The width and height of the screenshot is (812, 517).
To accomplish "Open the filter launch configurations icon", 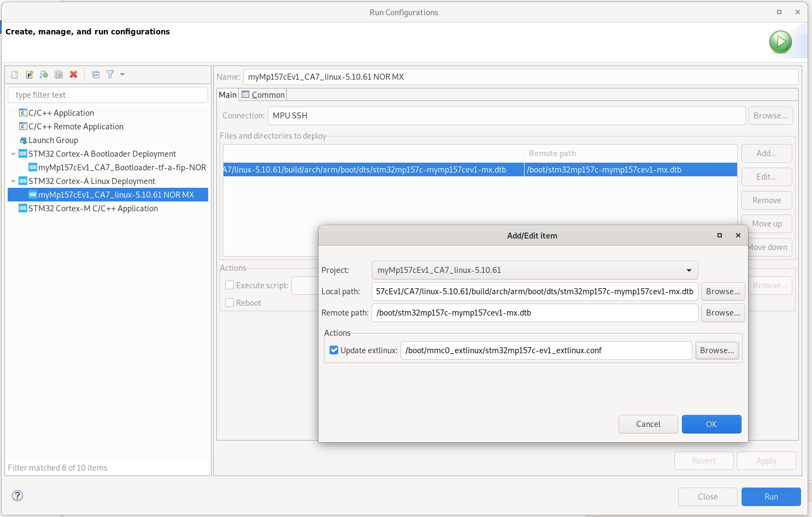I will 110,74.
